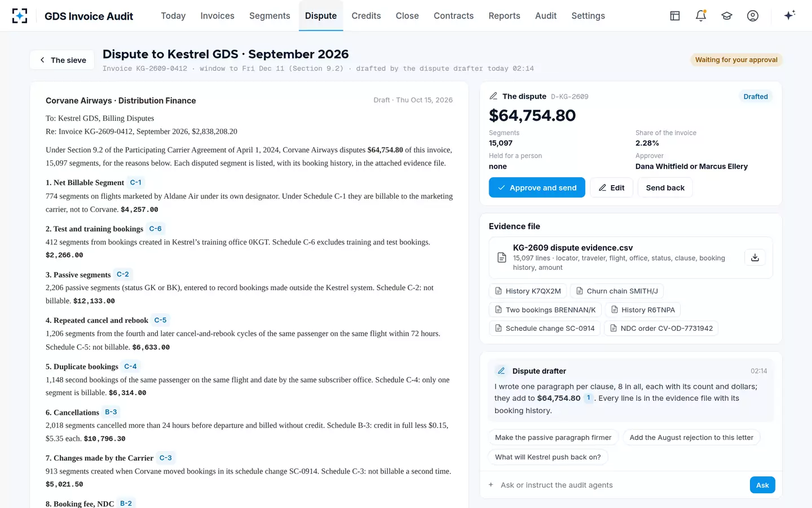Click the heading 3. Passive segments

78,275
